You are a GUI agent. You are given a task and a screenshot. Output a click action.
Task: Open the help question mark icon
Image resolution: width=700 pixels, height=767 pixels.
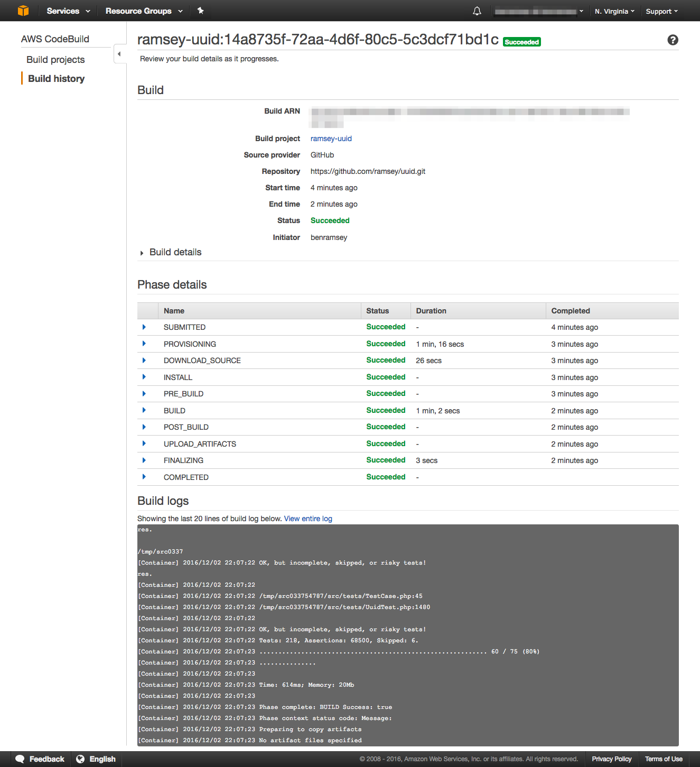tap(673, 40)
